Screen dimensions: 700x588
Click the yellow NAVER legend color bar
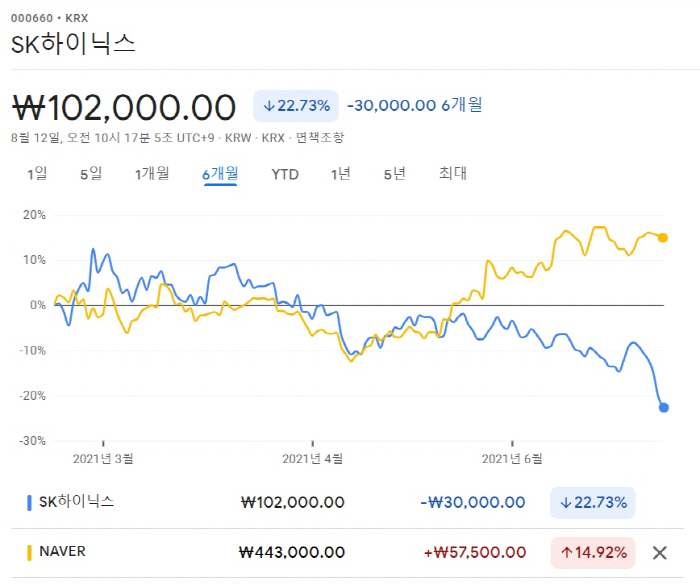click(x=29, y=553)
